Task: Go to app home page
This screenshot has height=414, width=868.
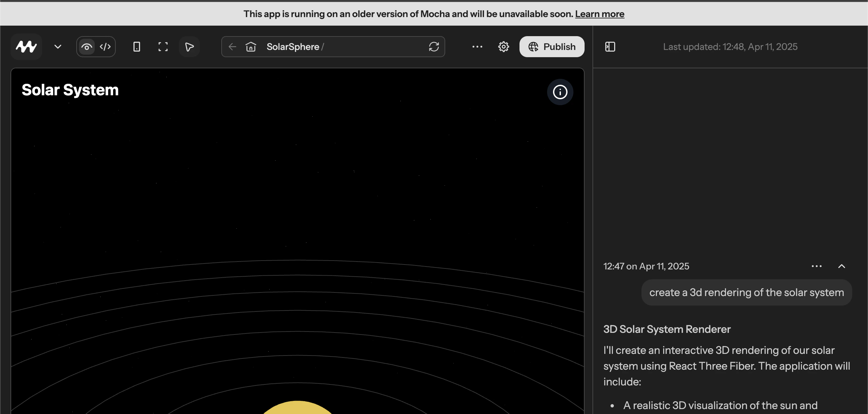Action: coord(251,46)
